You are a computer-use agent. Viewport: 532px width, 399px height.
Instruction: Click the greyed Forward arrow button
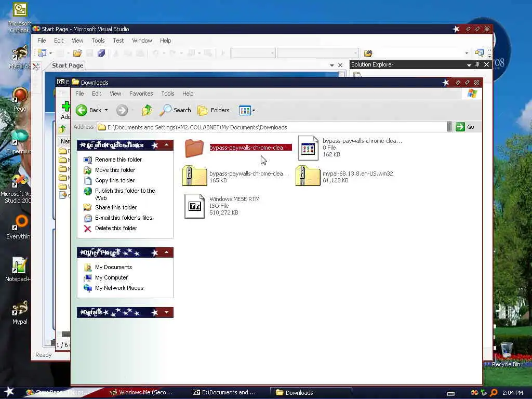pyautogui.click(x=122, y=110)
